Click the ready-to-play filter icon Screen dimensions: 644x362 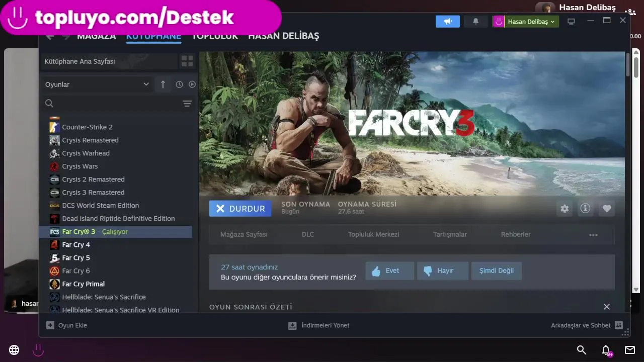coord(192,84)
